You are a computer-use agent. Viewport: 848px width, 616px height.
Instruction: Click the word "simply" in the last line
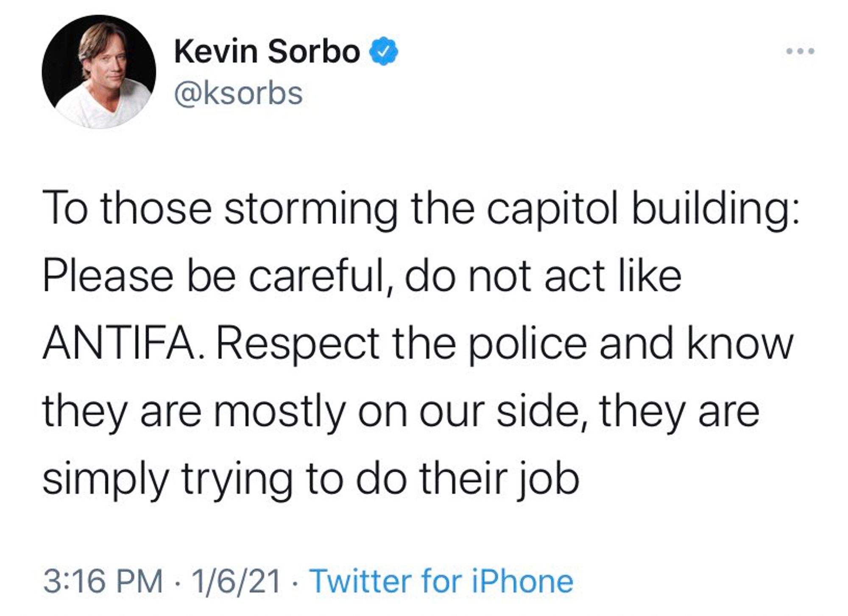coord(106,479)
